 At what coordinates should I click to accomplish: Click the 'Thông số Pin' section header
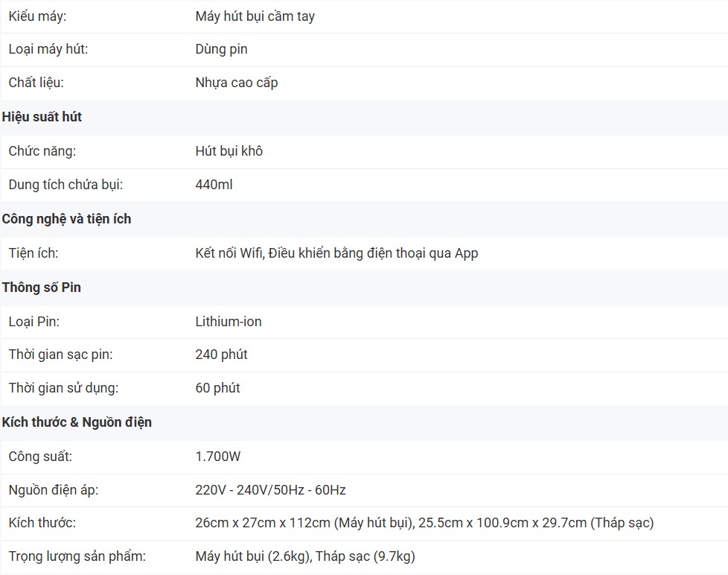point(42,287)
